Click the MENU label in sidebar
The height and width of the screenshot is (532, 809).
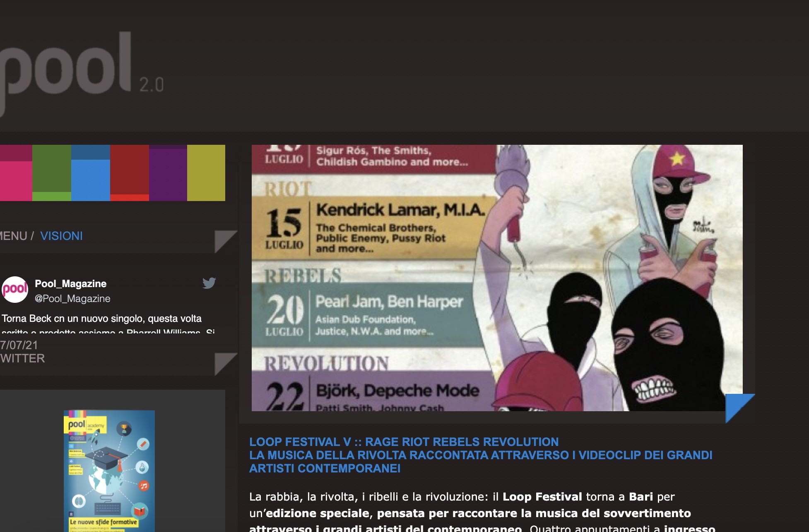click(13, 236)
